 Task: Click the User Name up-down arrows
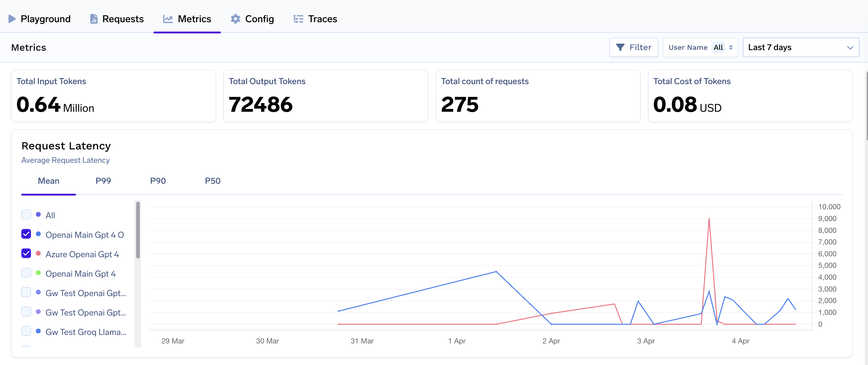(731, 47)
